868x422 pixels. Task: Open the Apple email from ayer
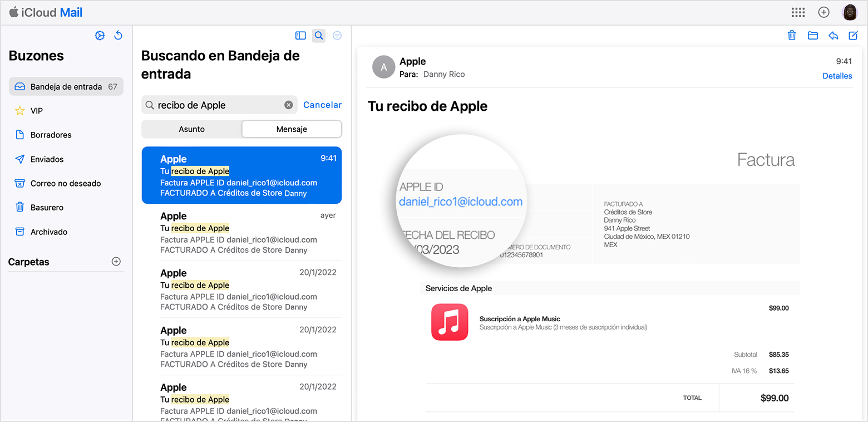(x=241, y=233)
